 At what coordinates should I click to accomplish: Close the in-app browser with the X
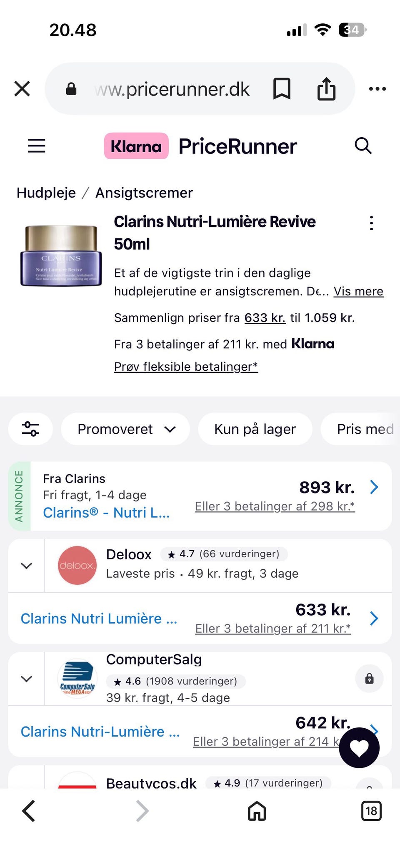(x=22, y=89)
